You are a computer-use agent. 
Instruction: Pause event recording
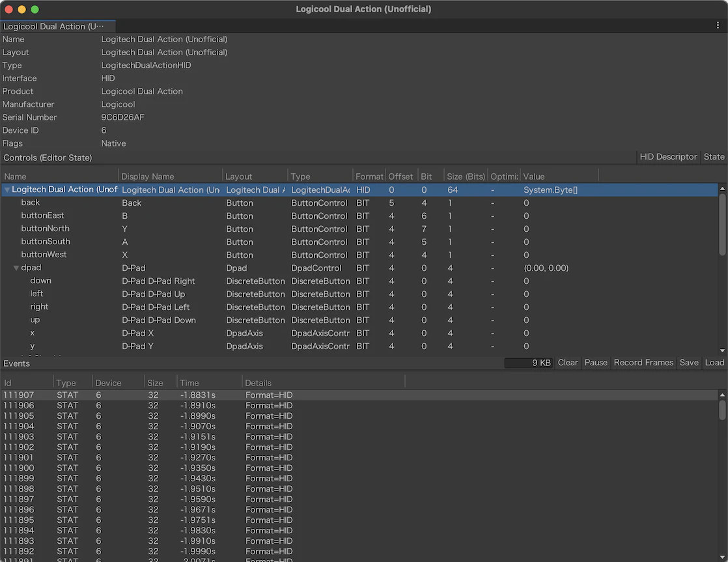click(596, 363)
